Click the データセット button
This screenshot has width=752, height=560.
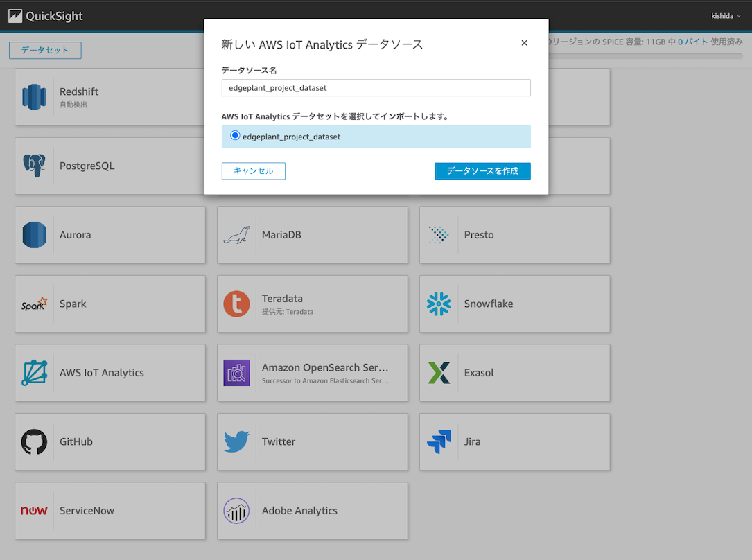click(x=45, y=51)
